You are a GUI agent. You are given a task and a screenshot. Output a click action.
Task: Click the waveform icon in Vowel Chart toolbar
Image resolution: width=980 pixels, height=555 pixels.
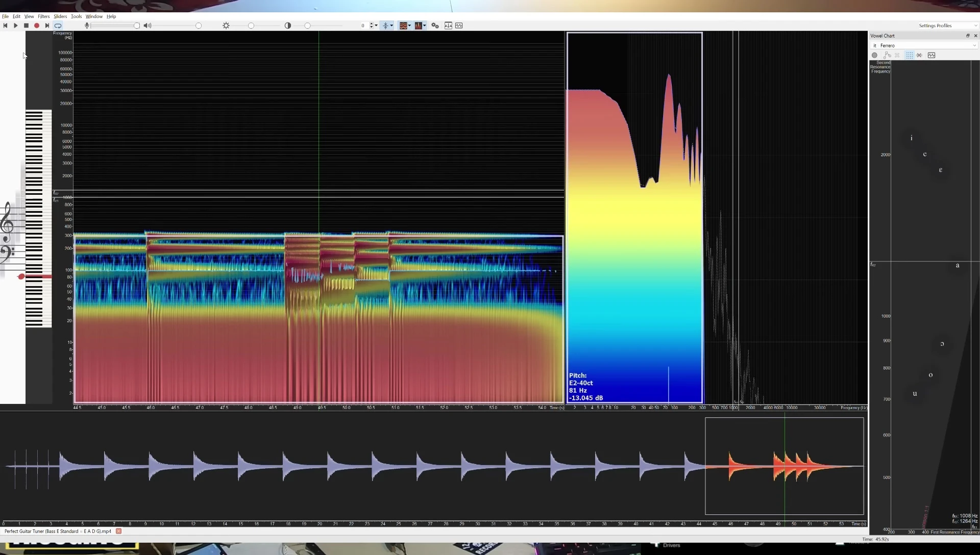pyautogui.click(x=932, y=55)
